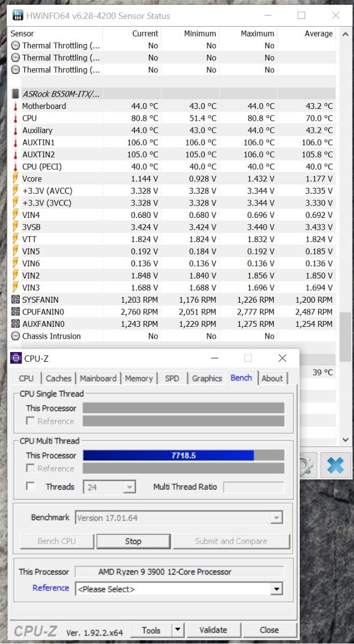This screenshot has height=644, width=354.
Task: Click the Auxiliary temperature icon
Action: (x=15, y=130)
